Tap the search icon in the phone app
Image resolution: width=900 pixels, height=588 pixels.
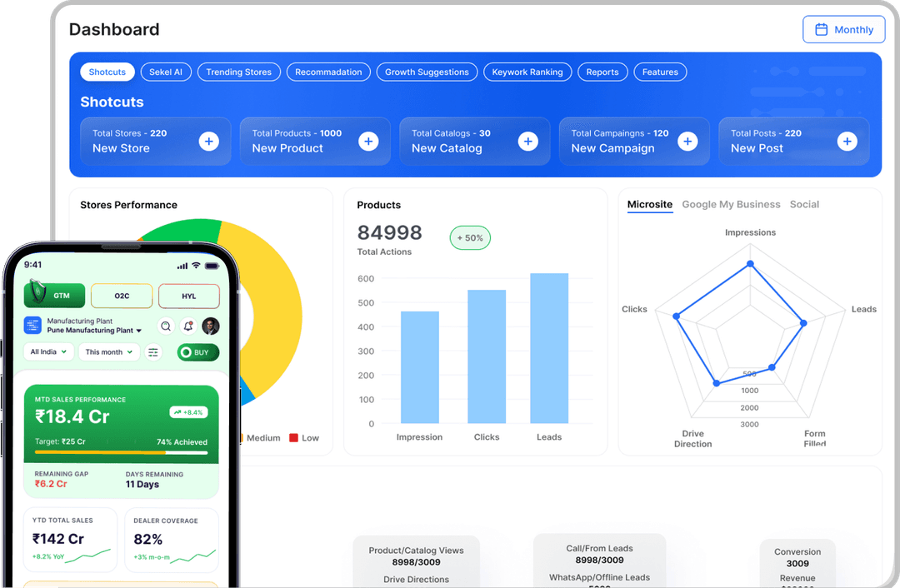pos(166,326)
